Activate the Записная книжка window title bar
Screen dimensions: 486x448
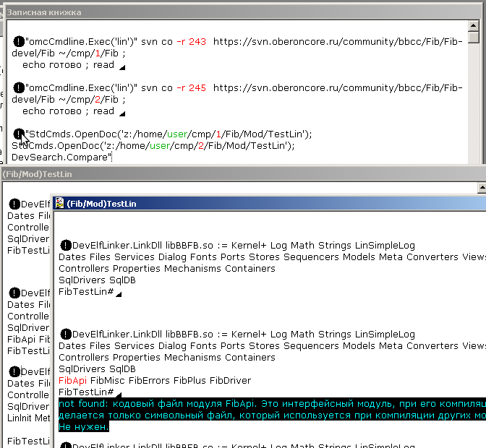pos(217,12)
